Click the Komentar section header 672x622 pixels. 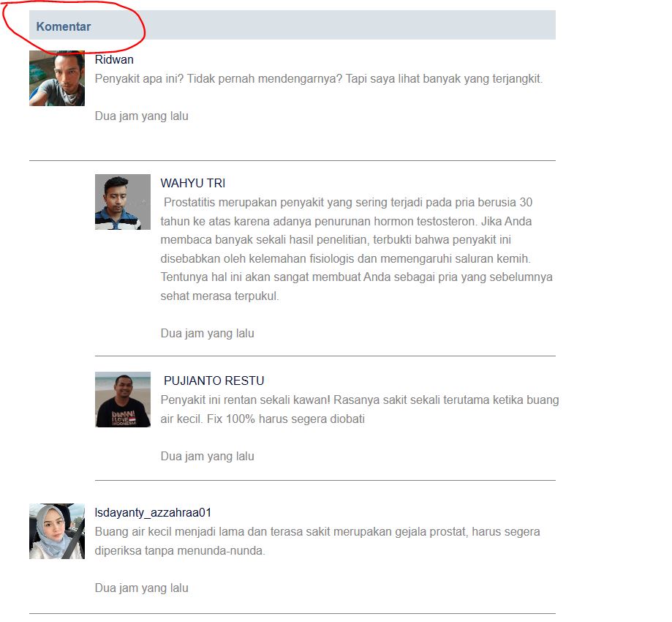(64, 26)
